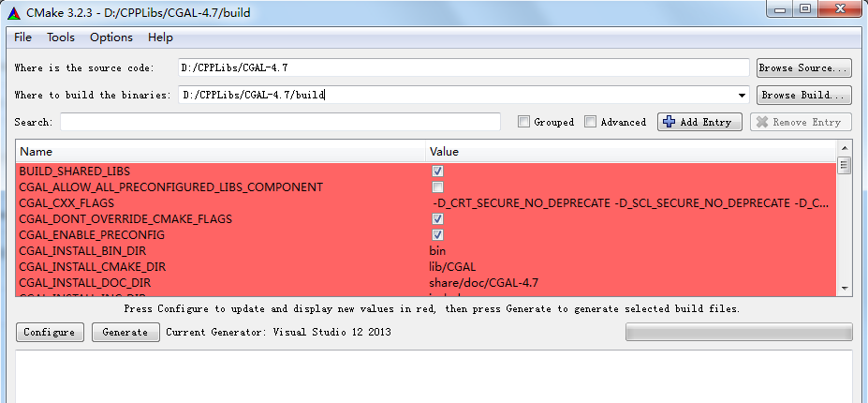Image resolution: width=868 pixels, height=403 pixels.
Task: Click the value 'bin'
Action: point(437,251)
